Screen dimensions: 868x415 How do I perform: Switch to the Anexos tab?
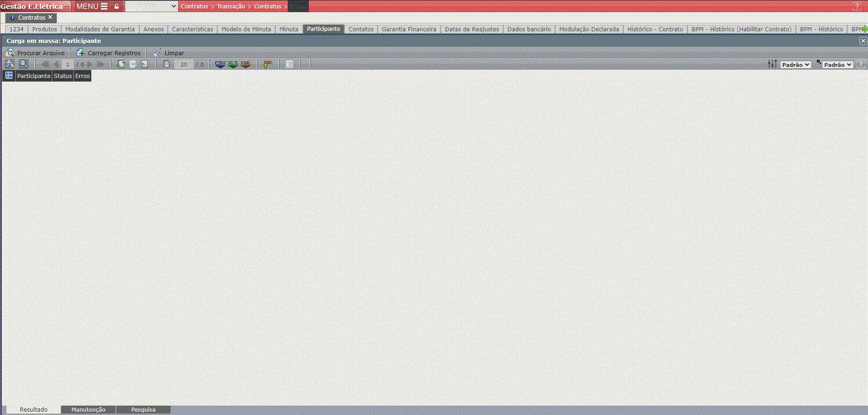coord(154,29)
